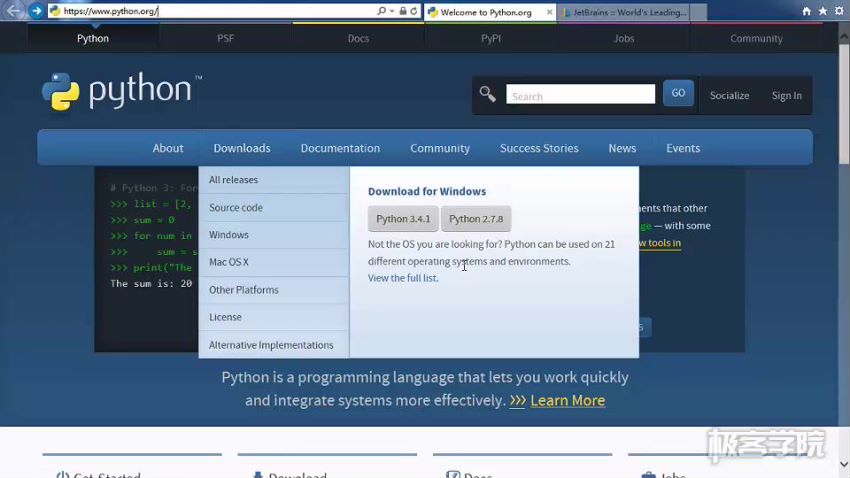The width and height of the screenshot is (850, 478).
Task: Select the PSF top-bar tab
Action: (x=226, y=38)
